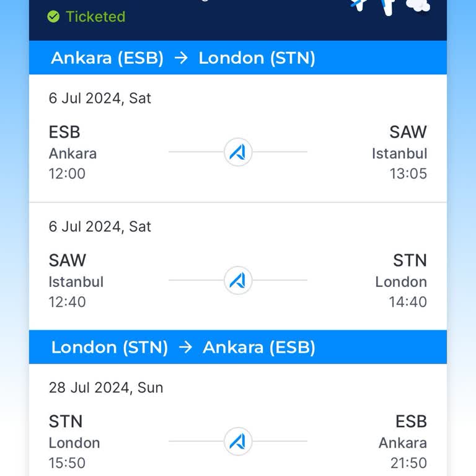
Task: Click the arrow in Ankara to London header
Action: coord(181,58)
